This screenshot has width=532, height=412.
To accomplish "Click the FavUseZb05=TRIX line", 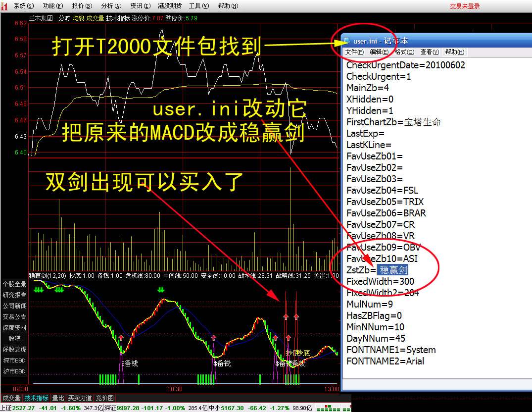I will click(x=385, y=202).
